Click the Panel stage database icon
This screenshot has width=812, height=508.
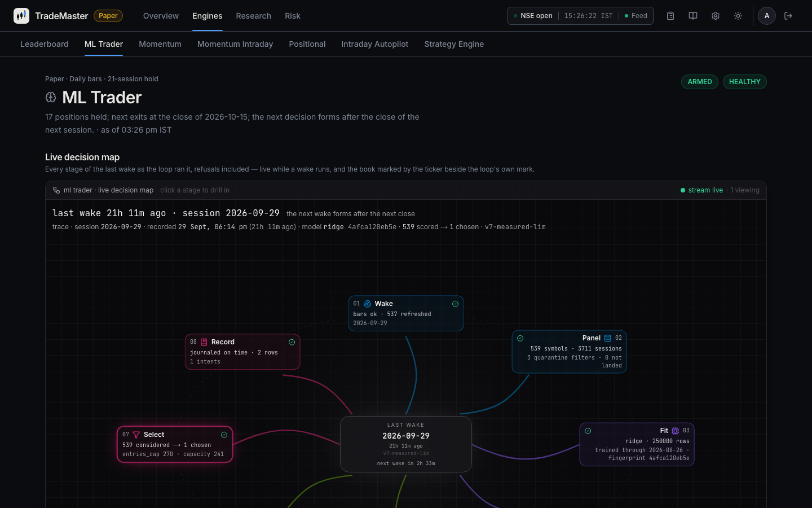tap(608, 338)
